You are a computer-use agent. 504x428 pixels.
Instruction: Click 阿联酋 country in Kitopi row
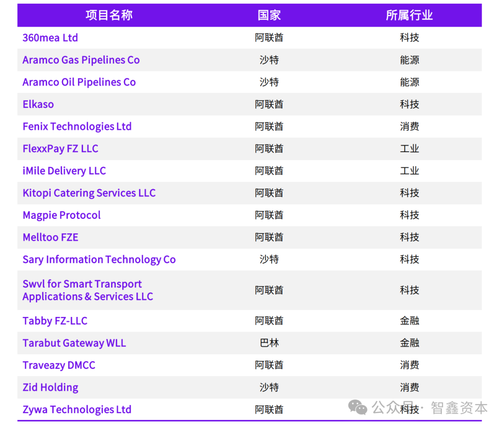coord(269,193)
